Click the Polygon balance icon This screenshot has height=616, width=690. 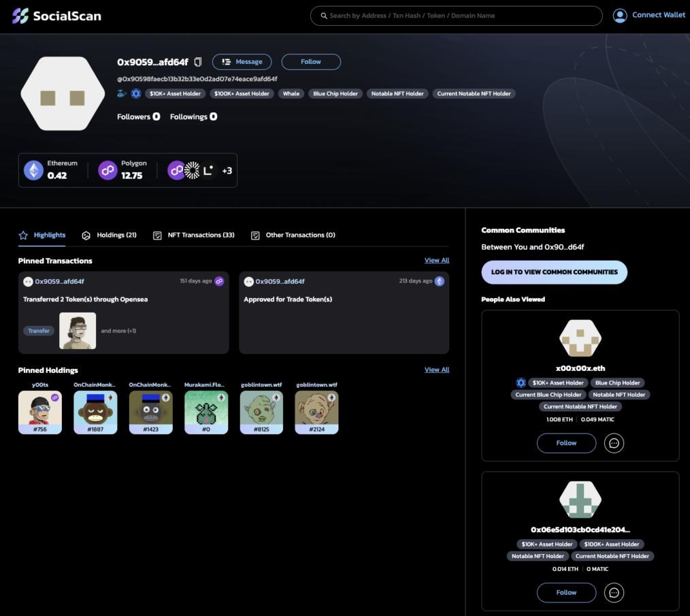[x=108, y=170]
